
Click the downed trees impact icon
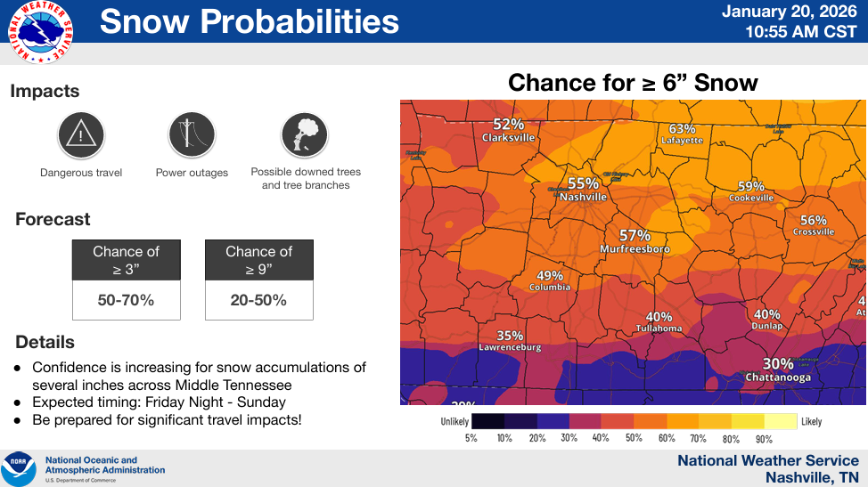[305, 135]
